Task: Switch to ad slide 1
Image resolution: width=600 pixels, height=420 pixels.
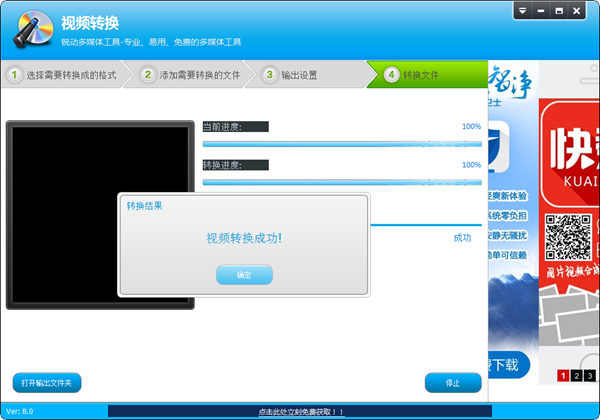Action: 563,376
